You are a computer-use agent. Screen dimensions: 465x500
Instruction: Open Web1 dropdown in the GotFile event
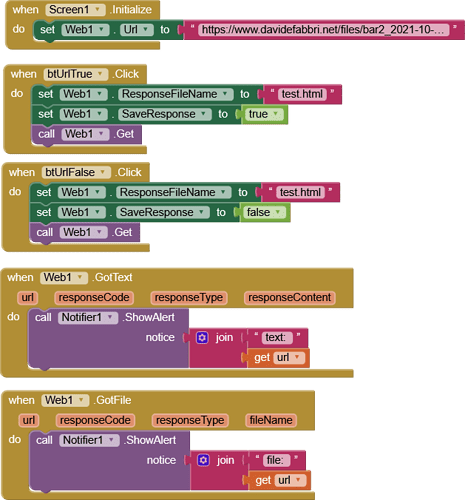(x=65, y=400)
